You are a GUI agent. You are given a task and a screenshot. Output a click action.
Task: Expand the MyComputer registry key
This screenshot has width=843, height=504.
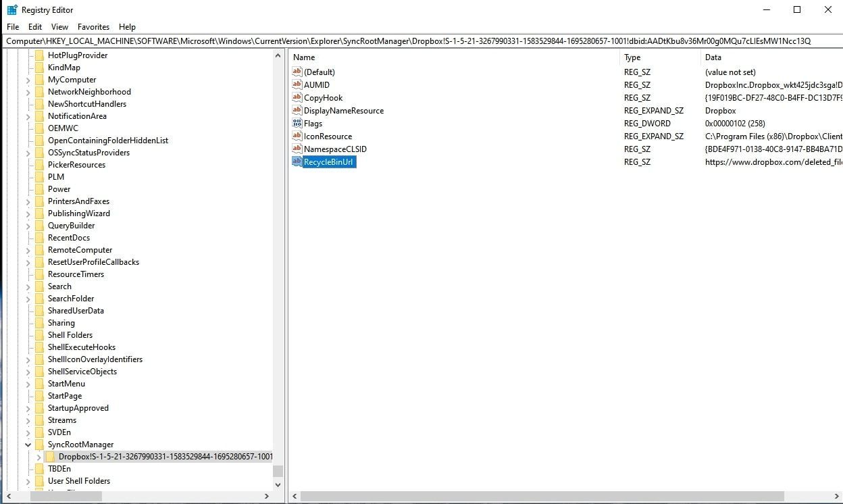(x=28, y=80)
